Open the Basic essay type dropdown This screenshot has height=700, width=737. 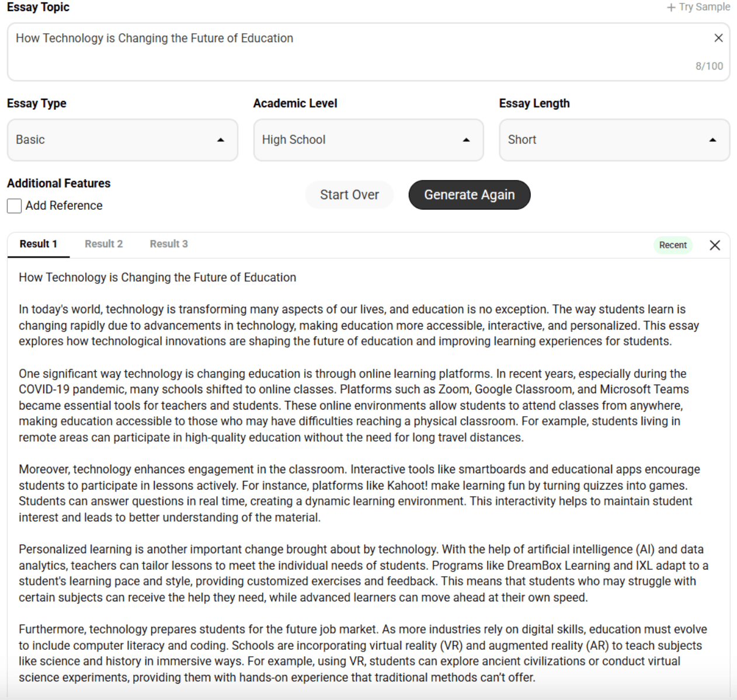(117, 140)
